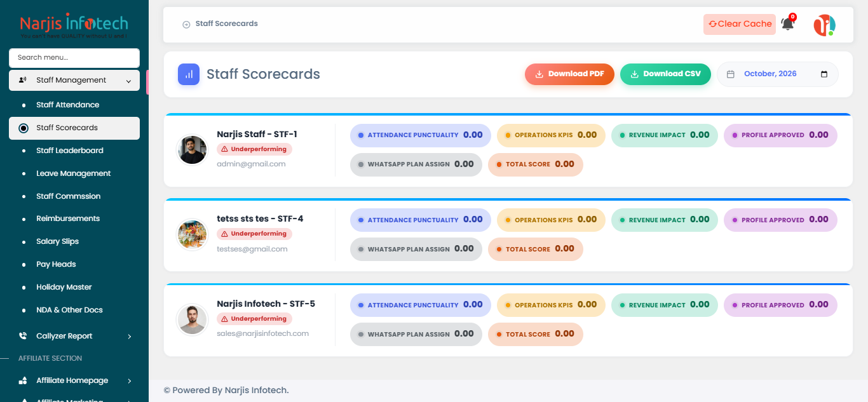Navigate to Reimbursements
The width and height of the screenshot is (868, 402).
pyautogui.click(x=68, y=218)
